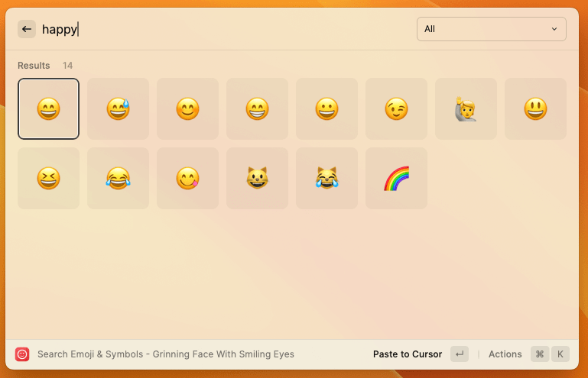588x378 pixels.
Task: Select the grinning face with sweat emoji
Action: click(x=118, y=108)
